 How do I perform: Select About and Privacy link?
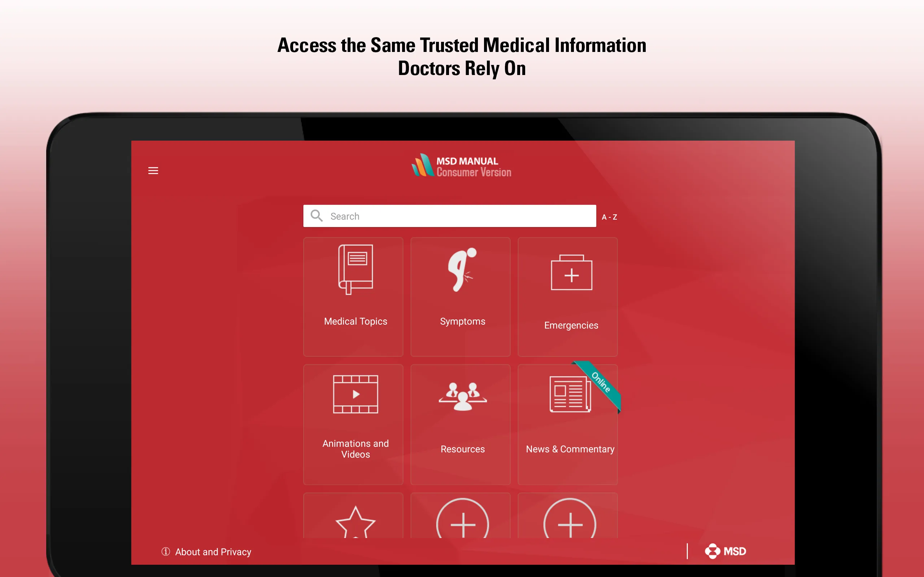tap(214, 551)
